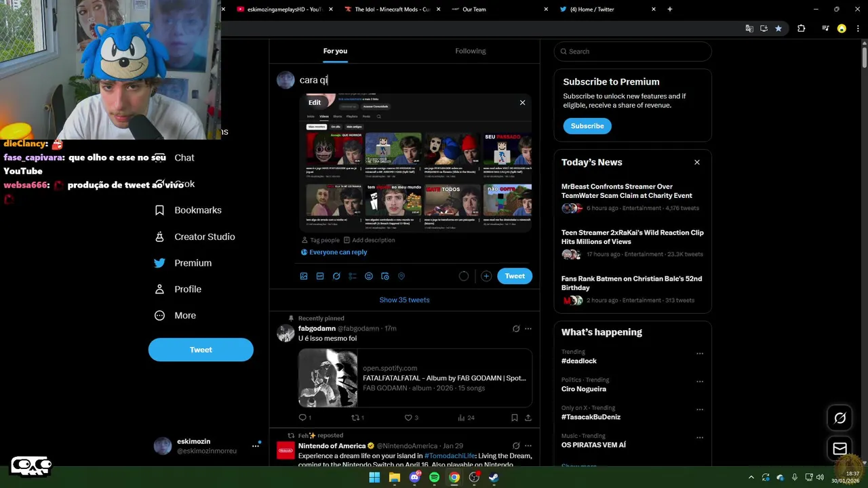Add another tweet with plus icon
Viewport: 868px width, 488px height.
[x=486, y=276]
